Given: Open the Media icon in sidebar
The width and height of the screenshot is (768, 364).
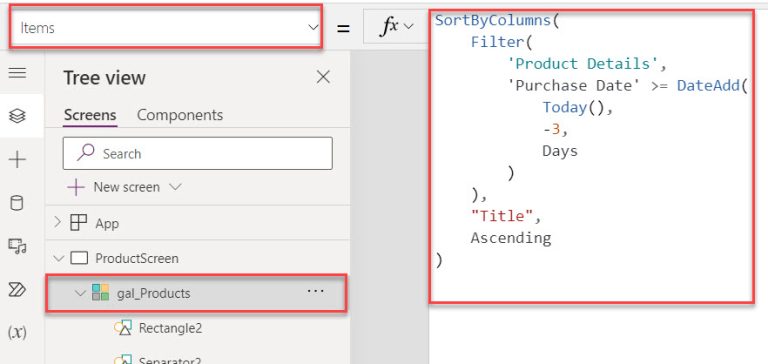Looking at the screenshot, I should [17, 246].
